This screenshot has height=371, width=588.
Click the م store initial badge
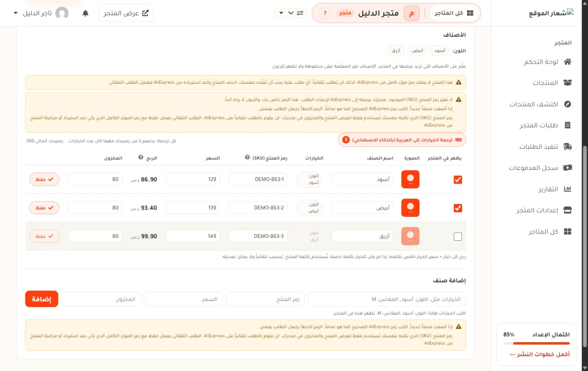click(x=412, y=13)
